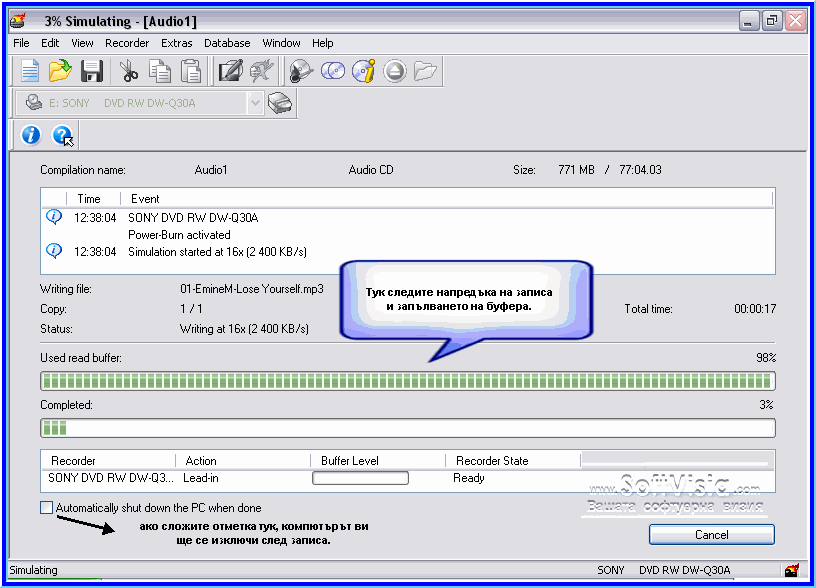Click the '01-EmineM-Lose Yourself.mp3' file name
Screen dimensions: 816x588
pyautogui.click(x=252, y=289)
